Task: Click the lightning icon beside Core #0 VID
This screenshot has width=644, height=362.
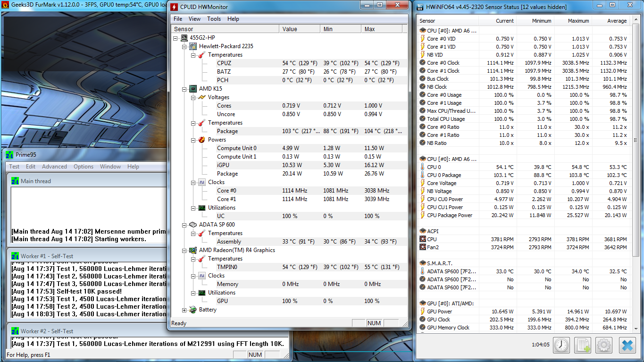Action: tap(423, 39)
